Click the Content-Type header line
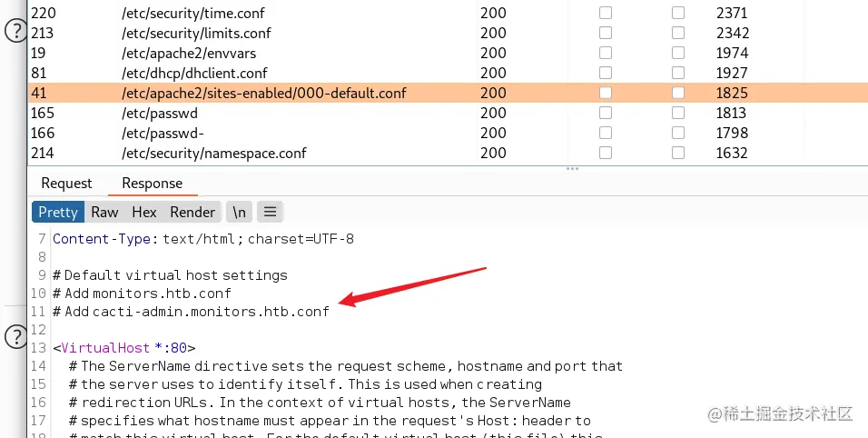Screen dimensions: 868x438 pyautogui.click(x=203, y=239)
